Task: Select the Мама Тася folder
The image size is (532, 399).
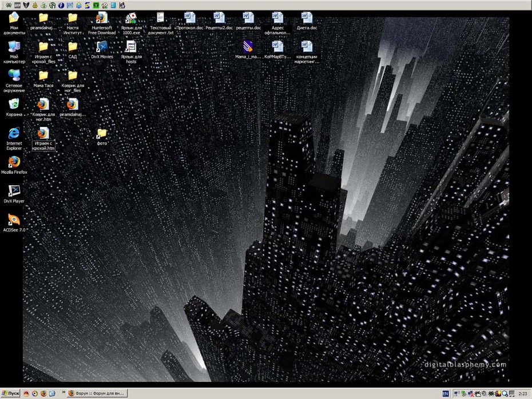Action: pos(43,78)
